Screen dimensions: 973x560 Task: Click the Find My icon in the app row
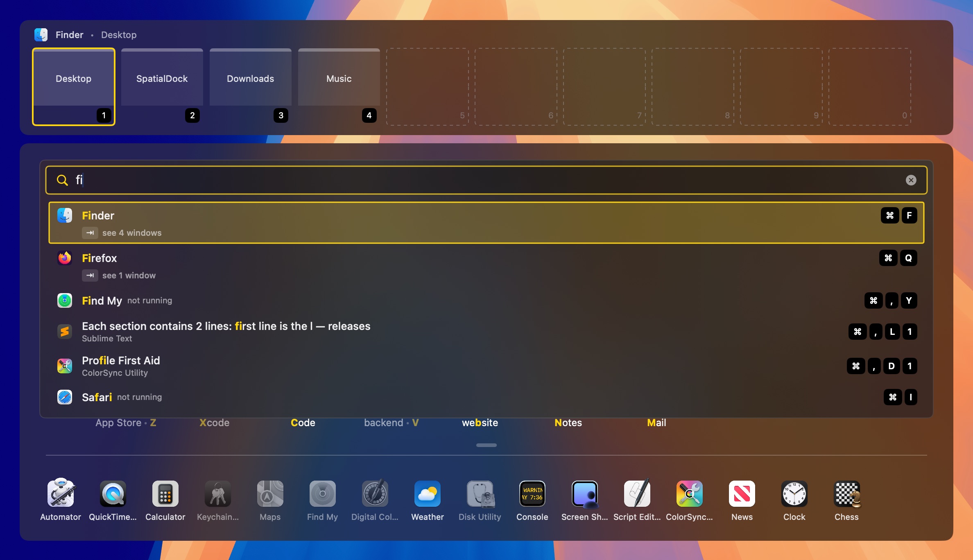[323, 493]
